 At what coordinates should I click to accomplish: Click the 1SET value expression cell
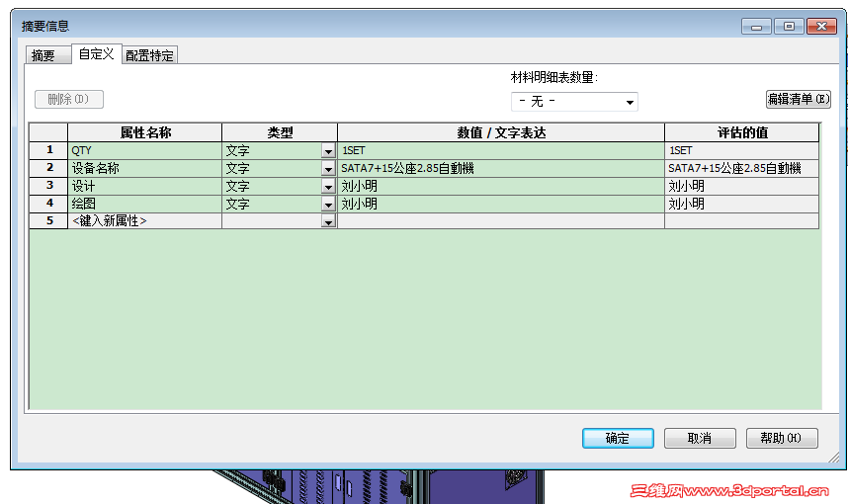pyautogui.click(x=501, y=151)
